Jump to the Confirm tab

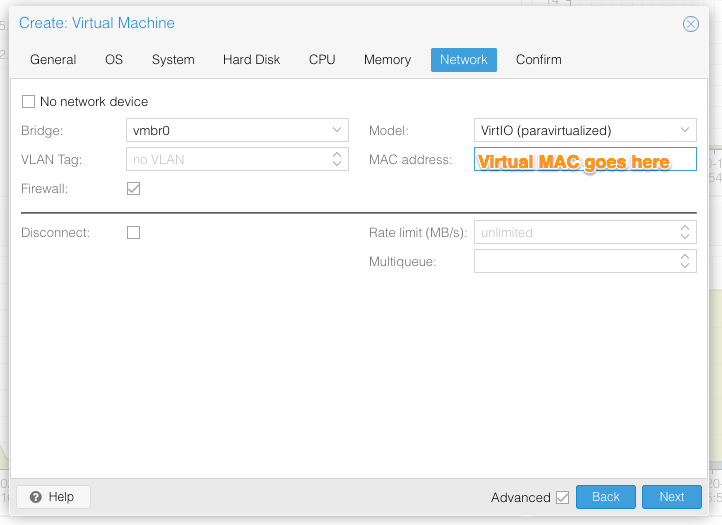538,60
